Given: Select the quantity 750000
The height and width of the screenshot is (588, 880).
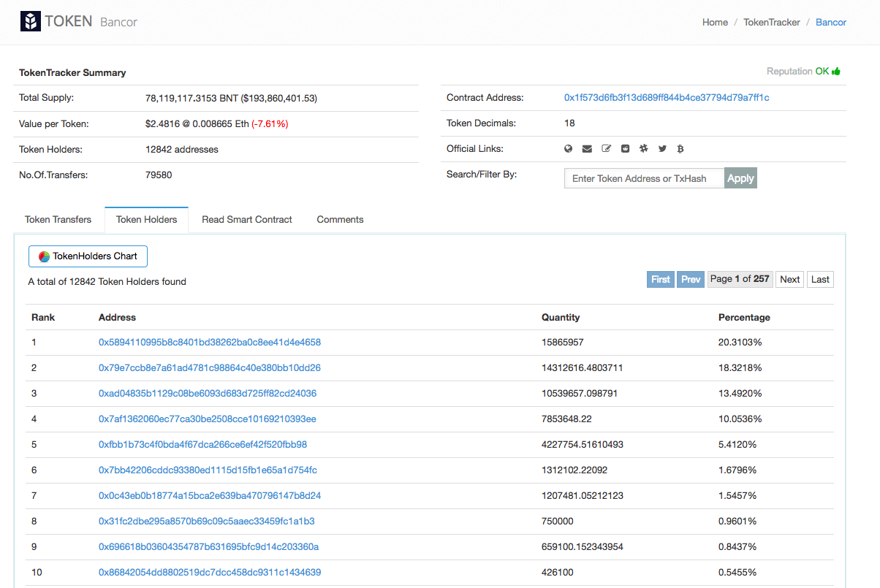Looking at the screenshot, I should (x=558, y=521).
